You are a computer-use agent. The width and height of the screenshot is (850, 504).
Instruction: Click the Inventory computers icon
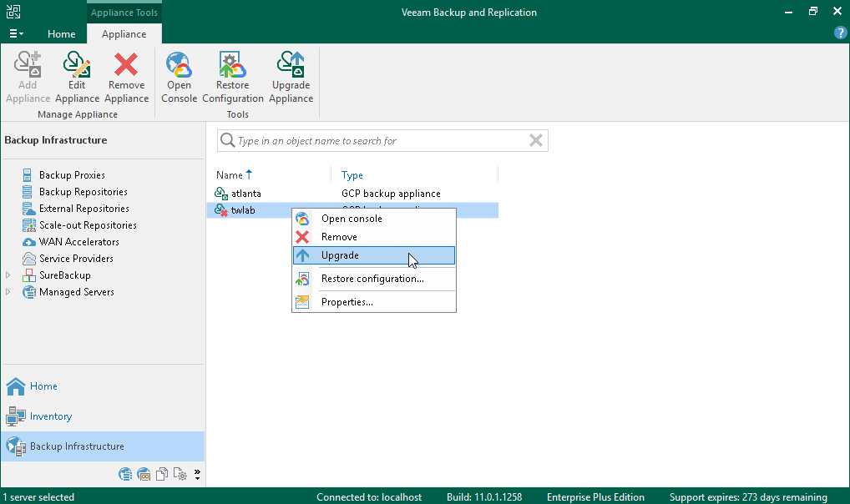(x=16, y=416)
